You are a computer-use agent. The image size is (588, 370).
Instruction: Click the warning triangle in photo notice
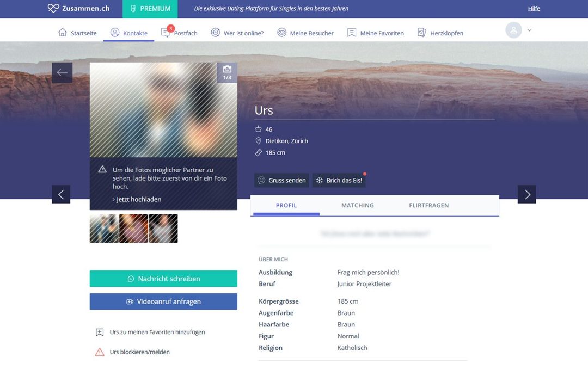[x=102, y=169]
